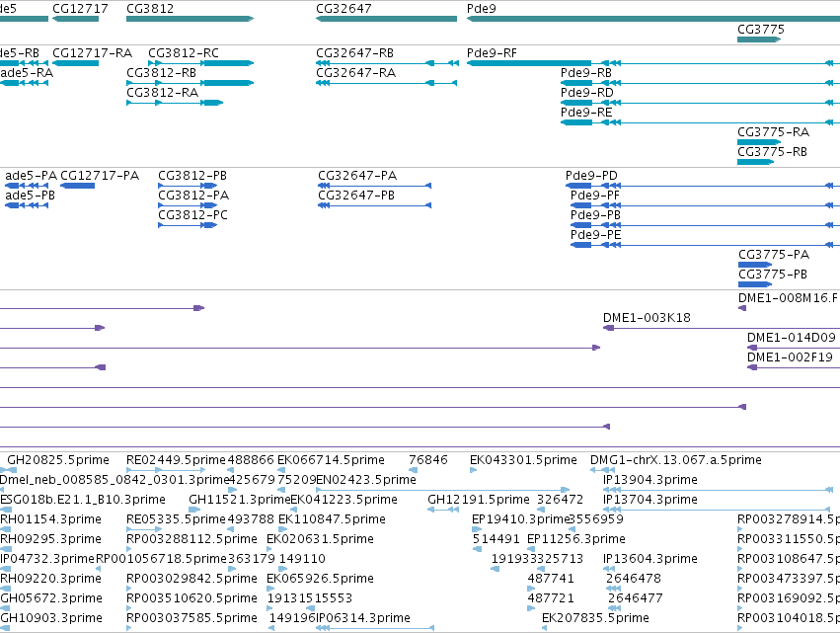Click EST GH05672.3prime
This screenshot has width=840, height=633.
51,598
